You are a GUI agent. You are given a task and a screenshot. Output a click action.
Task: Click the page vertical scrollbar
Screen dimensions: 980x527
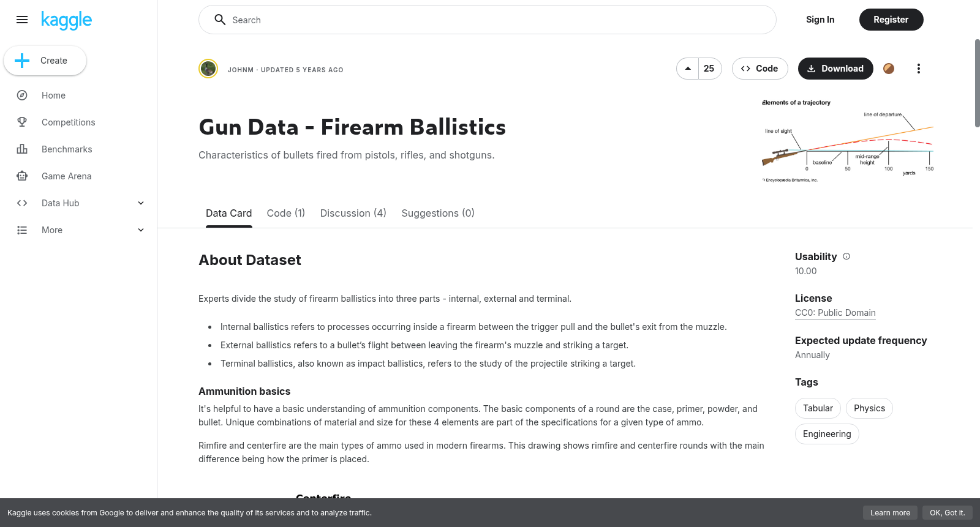[977, 83]
